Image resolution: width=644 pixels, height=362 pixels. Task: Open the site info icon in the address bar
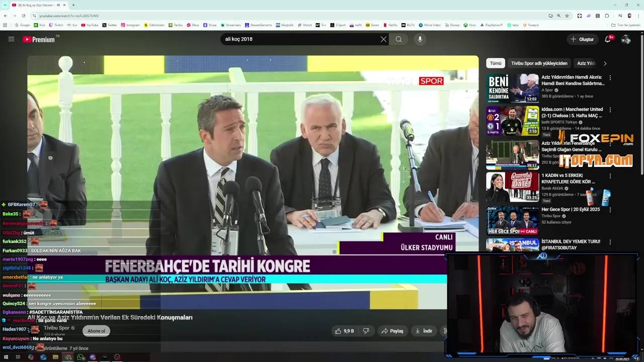click(34, 16)
